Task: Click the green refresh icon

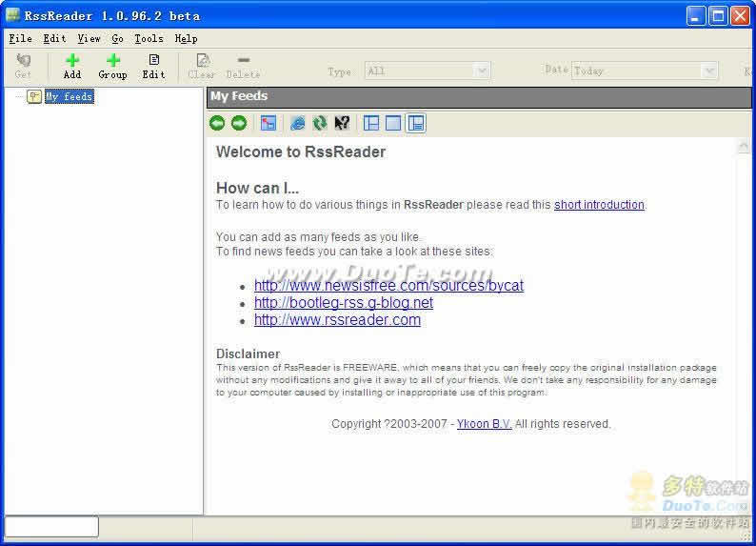Action: tap(319, 123)
